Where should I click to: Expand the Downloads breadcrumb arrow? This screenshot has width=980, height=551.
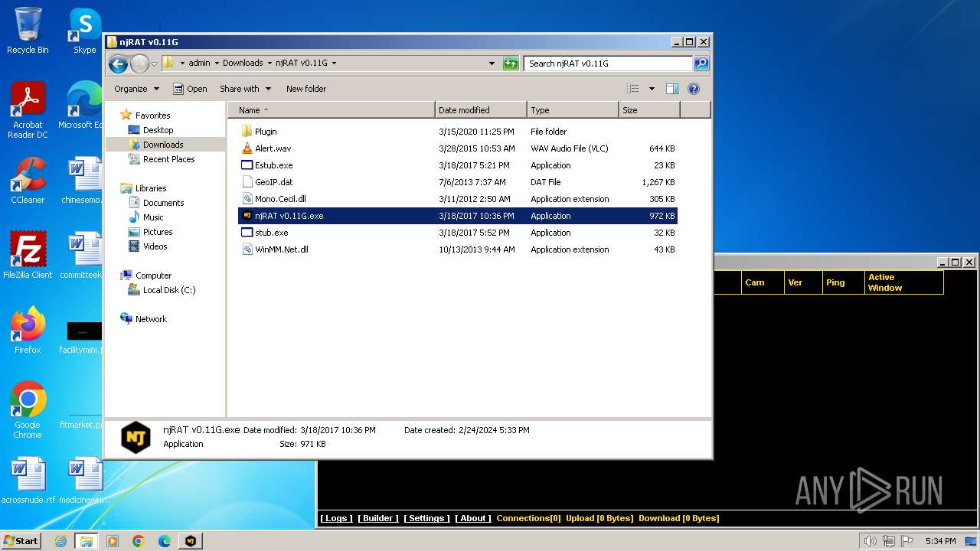point(269,64)
